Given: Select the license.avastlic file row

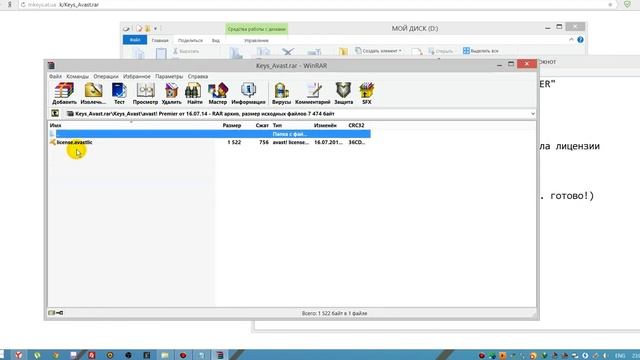Looking at the screenshot, I should click(209, 142).
